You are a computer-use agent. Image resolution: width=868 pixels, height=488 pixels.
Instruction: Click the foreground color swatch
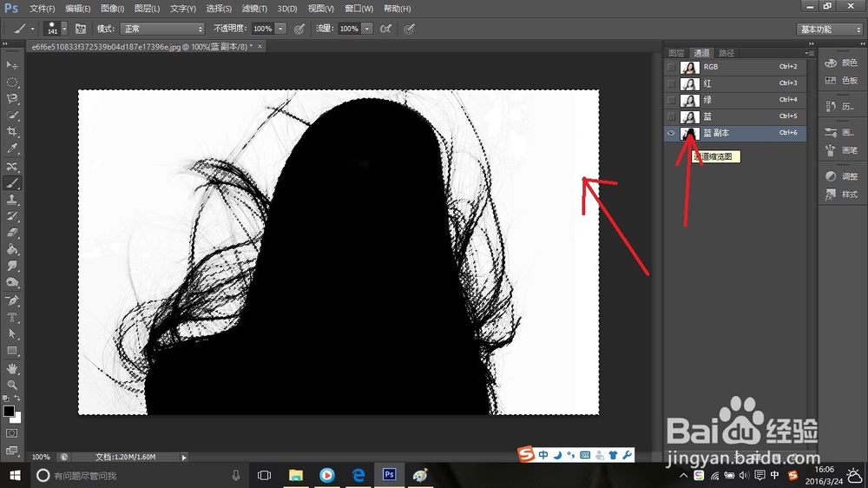9,411
